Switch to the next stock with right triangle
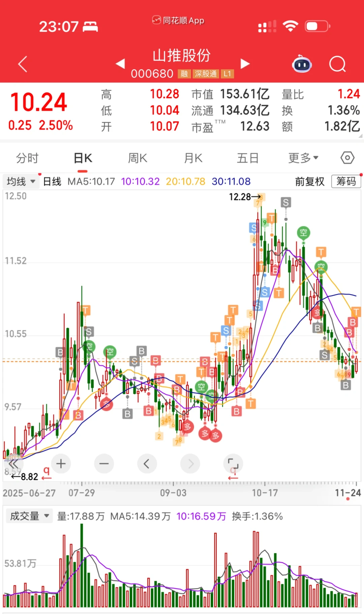The height and width of the screenshot is (614, 364). [x=245, y=63]
